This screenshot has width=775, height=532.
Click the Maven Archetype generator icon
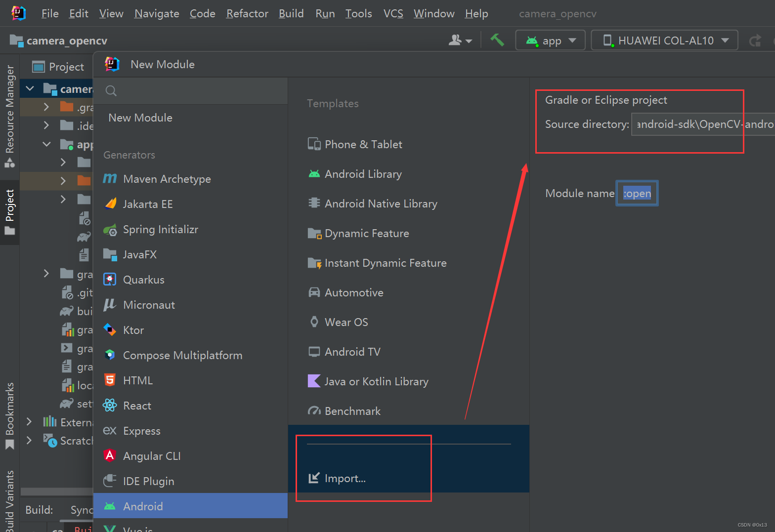point(110,179)
